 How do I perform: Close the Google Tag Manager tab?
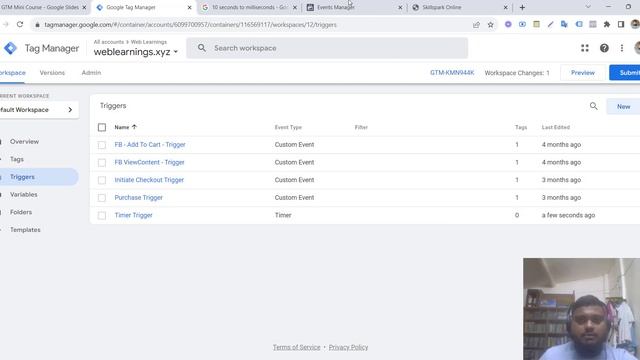click(189, 7)
